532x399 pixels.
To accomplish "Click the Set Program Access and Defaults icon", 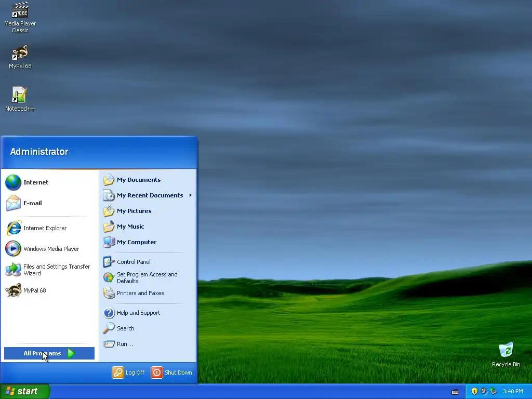I will pyautogui.click(x=109, y=277).
